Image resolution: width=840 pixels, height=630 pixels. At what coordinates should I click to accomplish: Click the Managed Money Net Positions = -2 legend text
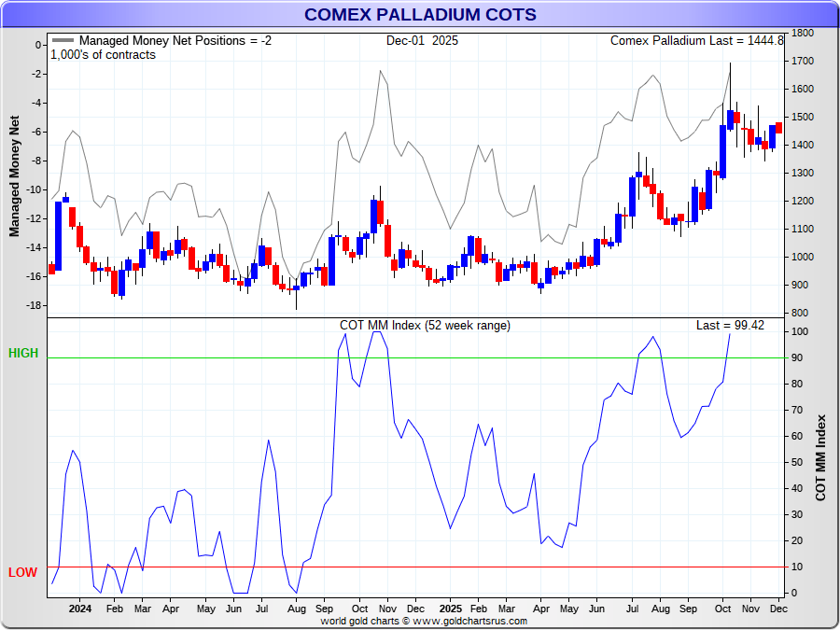click(175, 40)
